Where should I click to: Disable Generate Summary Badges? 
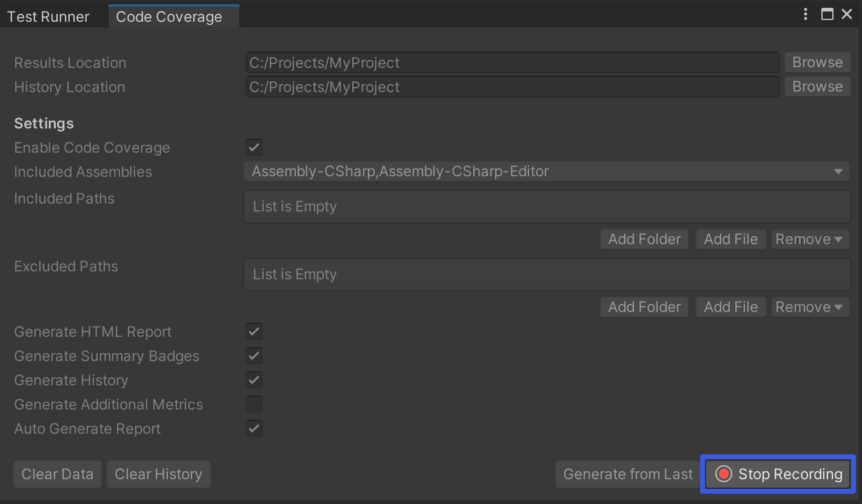point(254,356)
